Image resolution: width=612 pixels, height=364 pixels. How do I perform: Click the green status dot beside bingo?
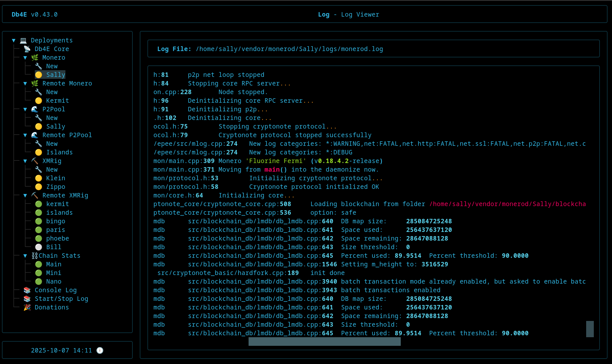coord(39,221)
